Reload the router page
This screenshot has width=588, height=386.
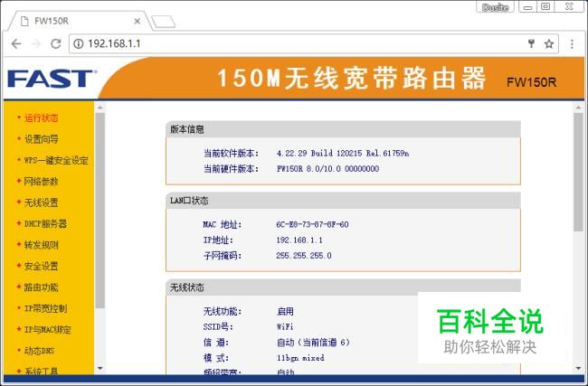pyautogui.click(x=56, y=44)
